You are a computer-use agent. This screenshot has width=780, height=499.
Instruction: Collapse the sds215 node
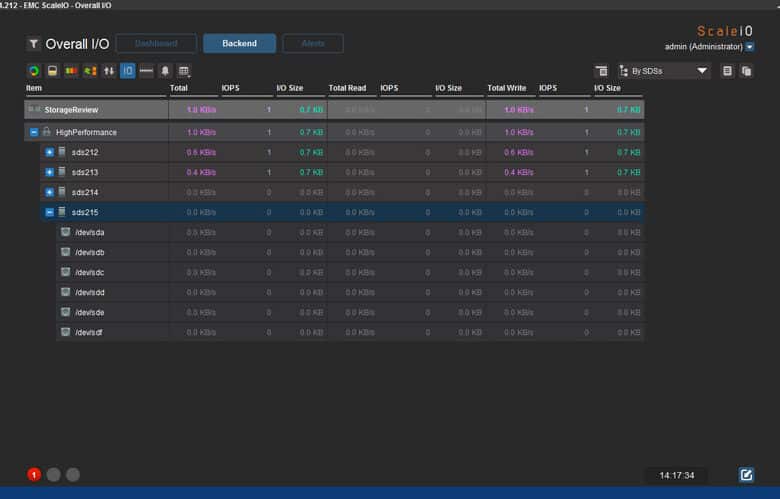point(49,212)
